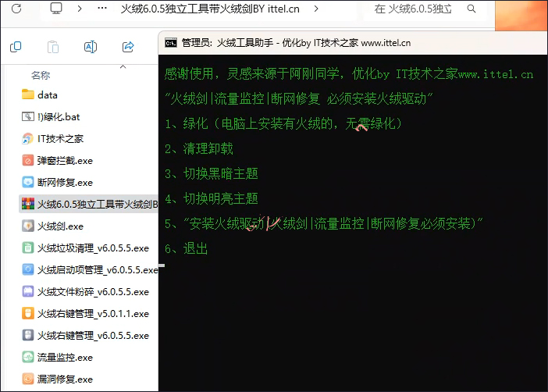Select the 火绒剑.exe file name

(x=60, y=226)
